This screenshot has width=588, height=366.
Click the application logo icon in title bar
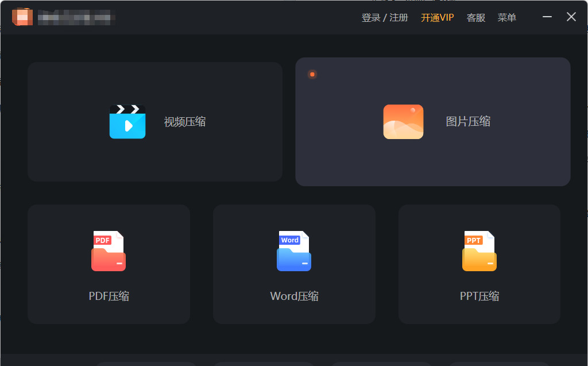(x=22, y=17)
